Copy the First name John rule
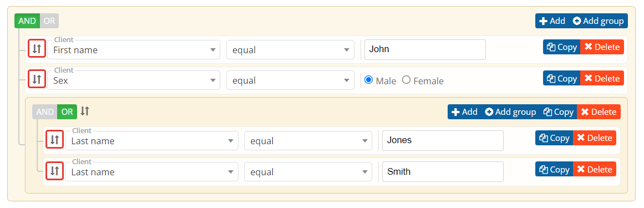This screenshot has width=644, height=208. pyautogui.click(x=561, y=47)
